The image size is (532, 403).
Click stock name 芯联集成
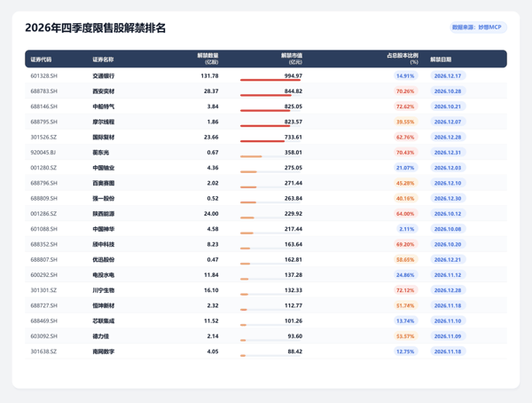coord(104,320)
